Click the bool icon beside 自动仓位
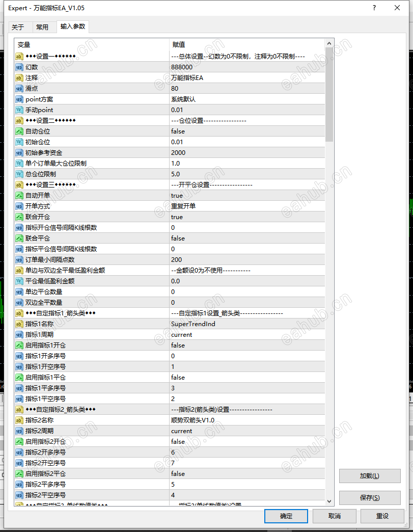 click(19, 131)
